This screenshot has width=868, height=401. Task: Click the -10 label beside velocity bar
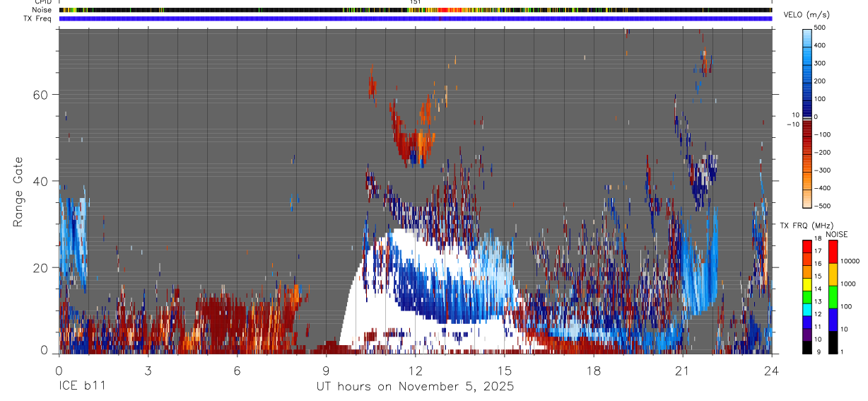click(792, 124)
